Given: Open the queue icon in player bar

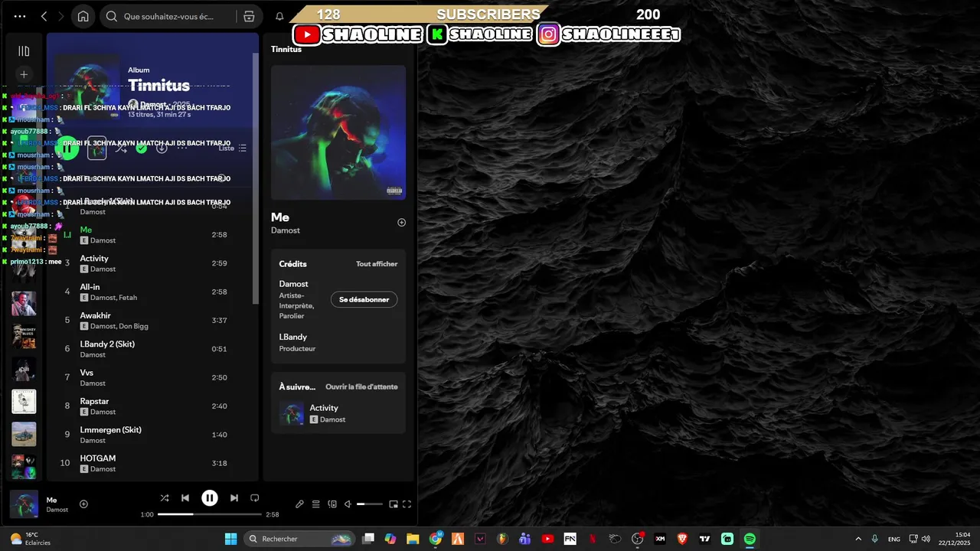Looking at the screenshot, I should coord(315,504).
